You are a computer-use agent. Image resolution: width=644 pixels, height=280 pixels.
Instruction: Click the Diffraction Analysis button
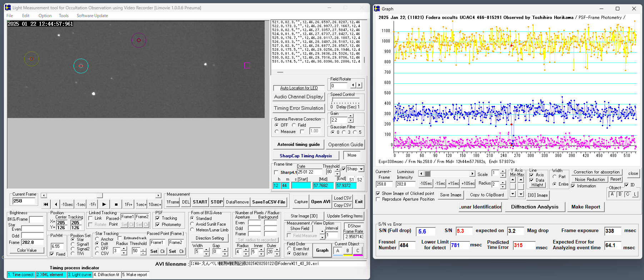534,207
